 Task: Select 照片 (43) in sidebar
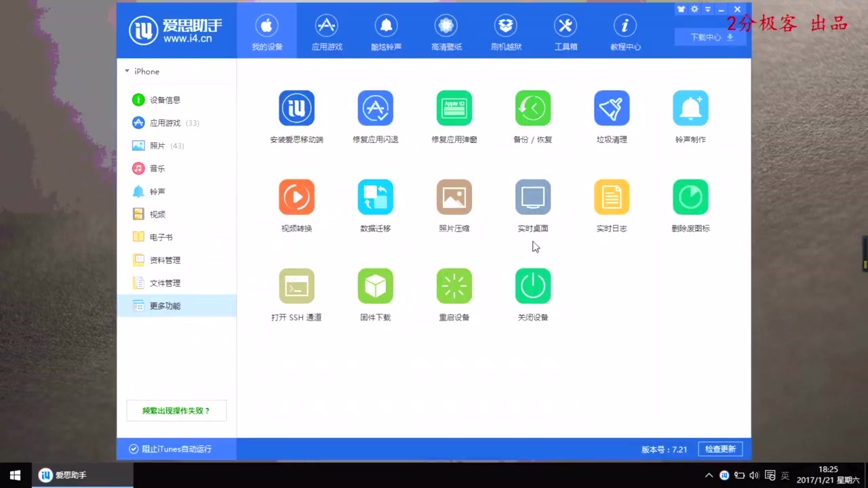point(176,146)
